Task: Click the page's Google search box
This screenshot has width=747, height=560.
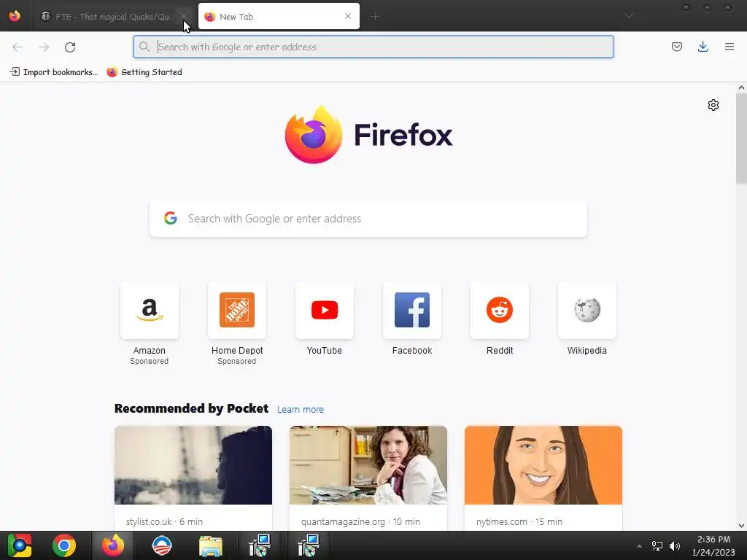Action: 368,219
